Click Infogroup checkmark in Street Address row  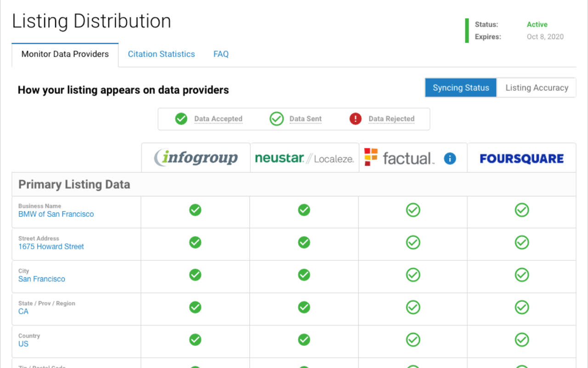(x=195, y=242)
